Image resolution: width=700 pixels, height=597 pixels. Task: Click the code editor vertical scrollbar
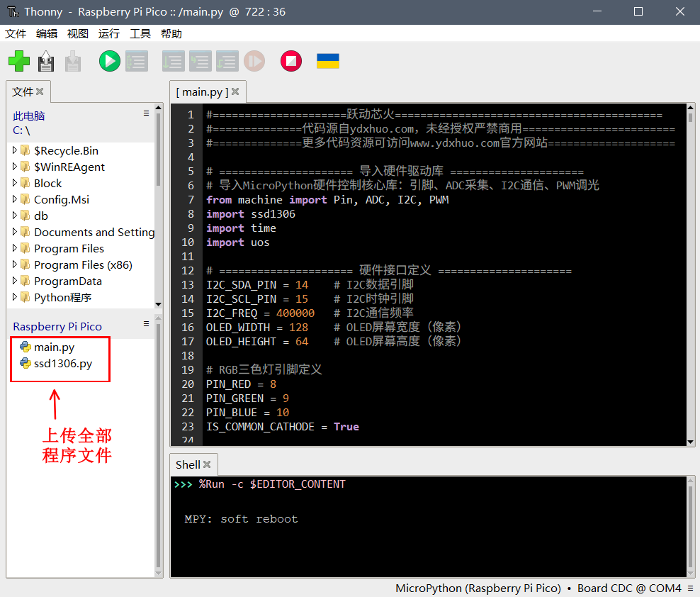(691, 284)
